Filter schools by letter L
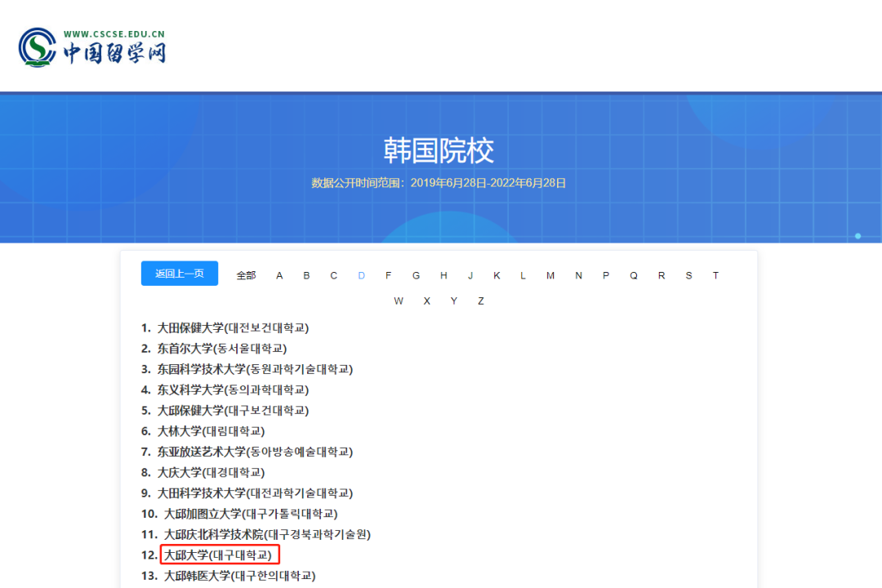Screen dimensions: 882x588 [x=523, y=276]
